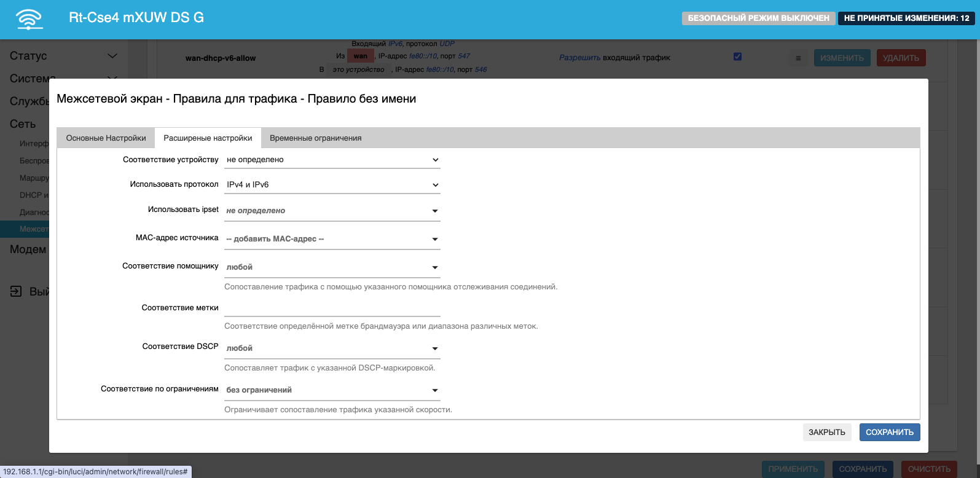
Task: Expand the 'Соответствие помощнику' dropdown
Action: (x=332, y=267)
